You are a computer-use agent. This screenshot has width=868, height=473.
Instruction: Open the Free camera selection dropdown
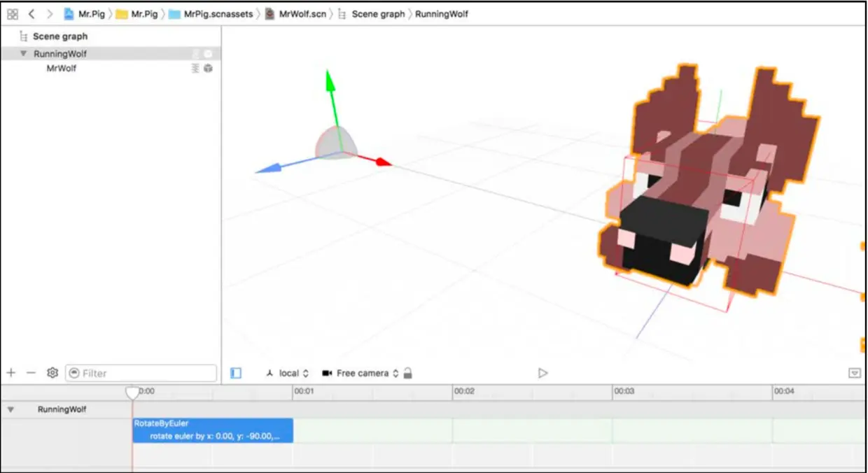click(397, 373)
